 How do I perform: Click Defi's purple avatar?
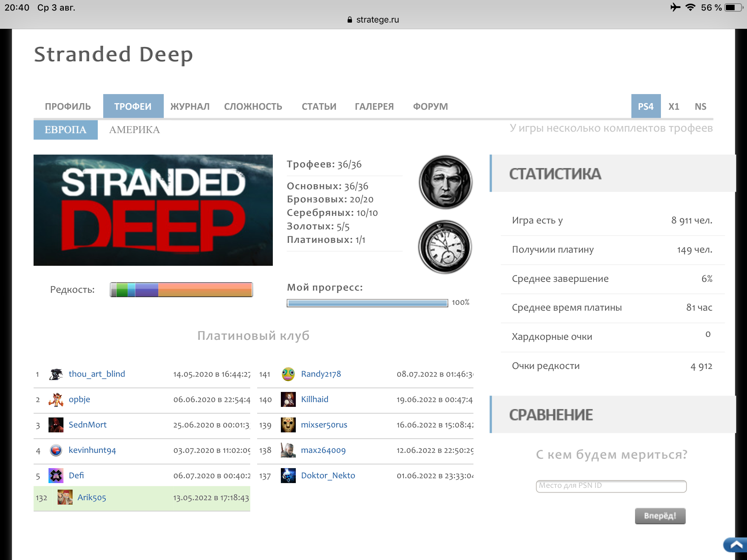(x=56, y=475)
